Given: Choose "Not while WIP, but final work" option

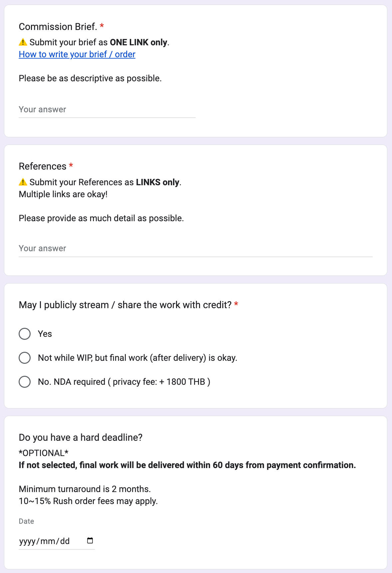Looking at the screenshot, I should pos(25,358).
